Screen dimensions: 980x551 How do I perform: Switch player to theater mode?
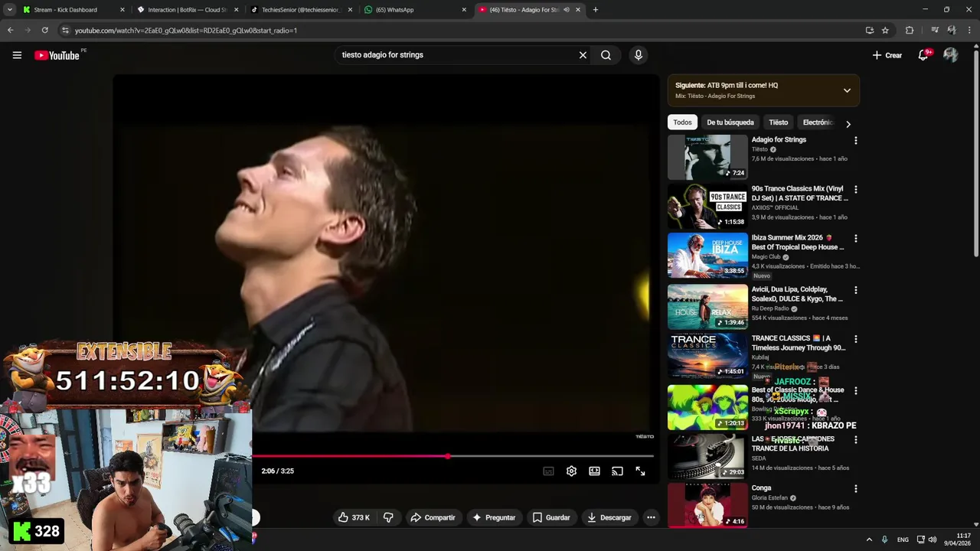pyautogui.click(x=594, y=471)
